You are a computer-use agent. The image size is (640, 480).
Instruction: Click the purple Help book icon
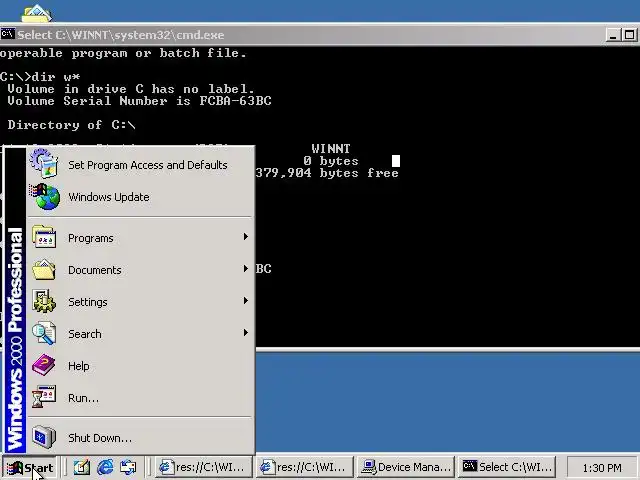pos(44,365)
